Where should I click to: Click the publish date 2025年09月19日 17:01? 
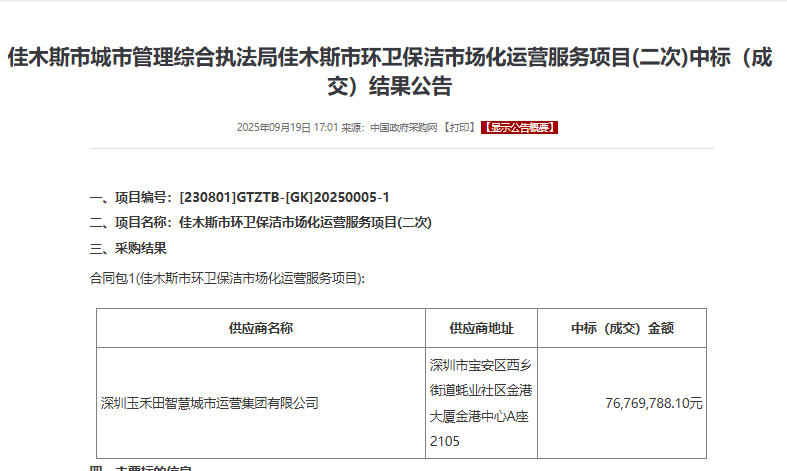click(x=287, y=128)
